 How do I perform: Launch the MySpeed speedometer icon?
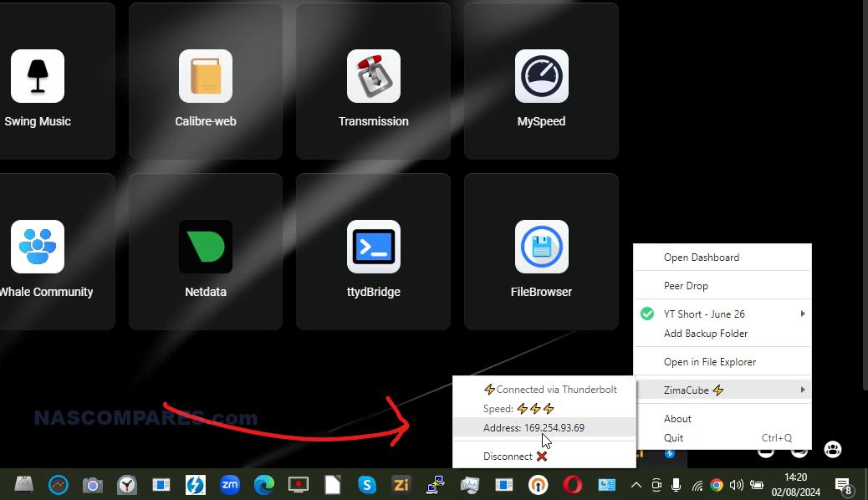pos(541,76)
